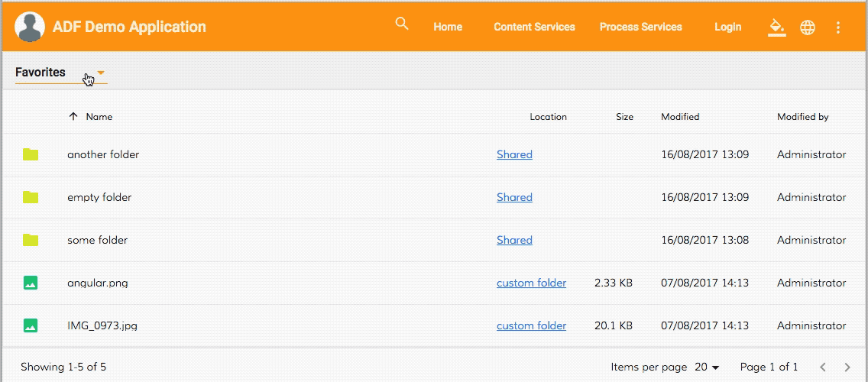
Task: Click the image icon for angular.png
Action: point(31,283)
